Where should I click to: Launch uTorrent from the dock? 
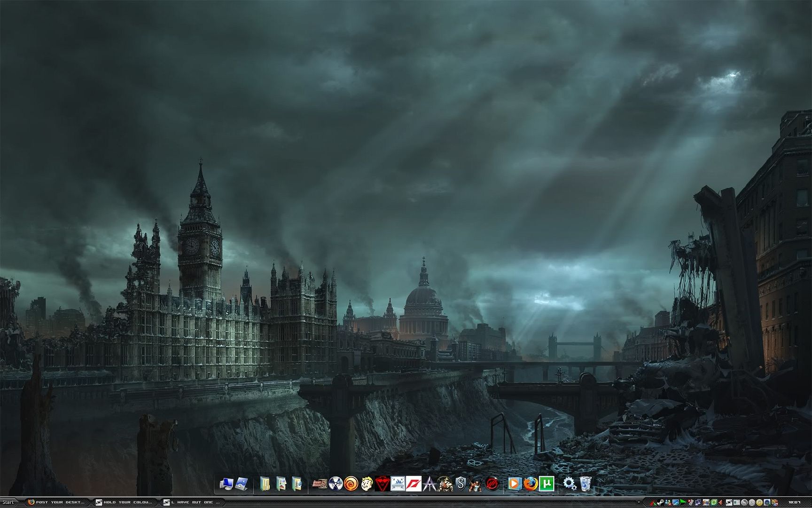coord(546,484)
